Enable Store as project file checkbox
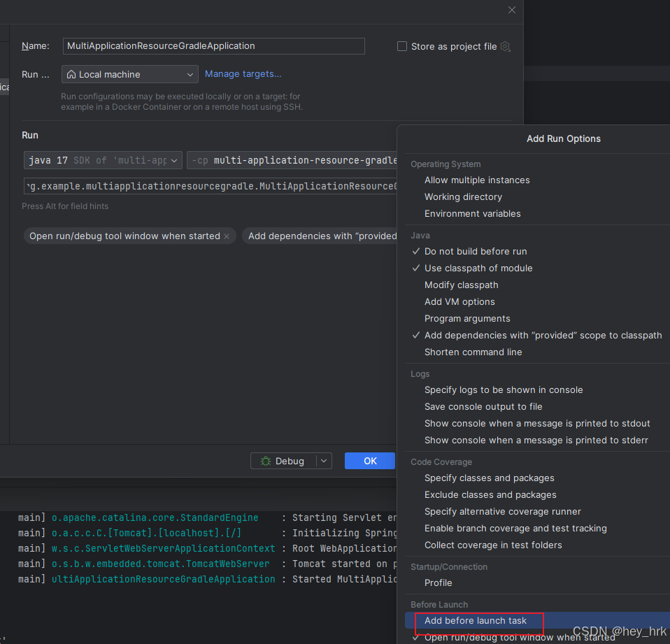This screenshot has width=670, height=644. click(402, 46)
